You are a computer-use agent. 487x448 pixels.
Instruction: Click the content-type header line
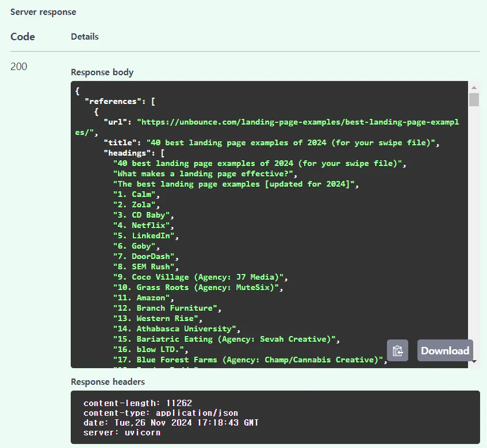click(160, 413)
